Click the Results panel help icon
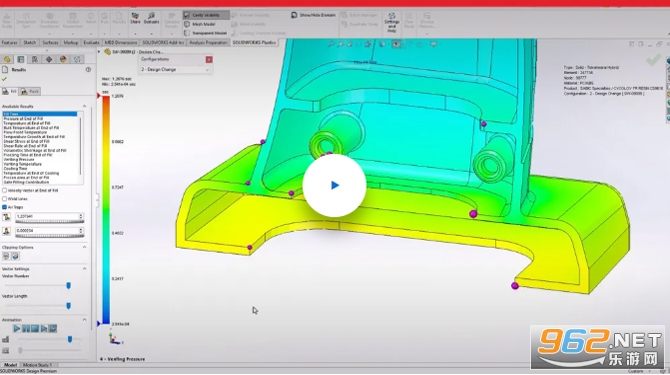The image size is (670, 375). click(88, 70)
